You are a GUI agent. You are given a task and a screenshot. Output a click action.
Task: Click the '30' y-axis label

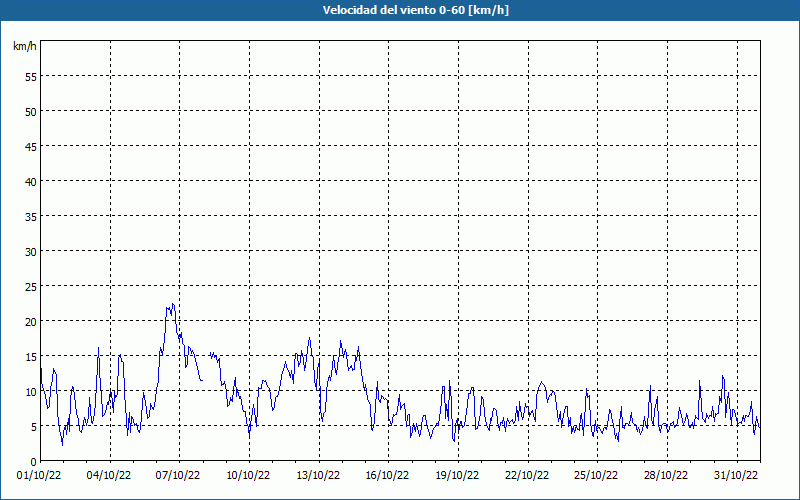(x=31, y=252)
